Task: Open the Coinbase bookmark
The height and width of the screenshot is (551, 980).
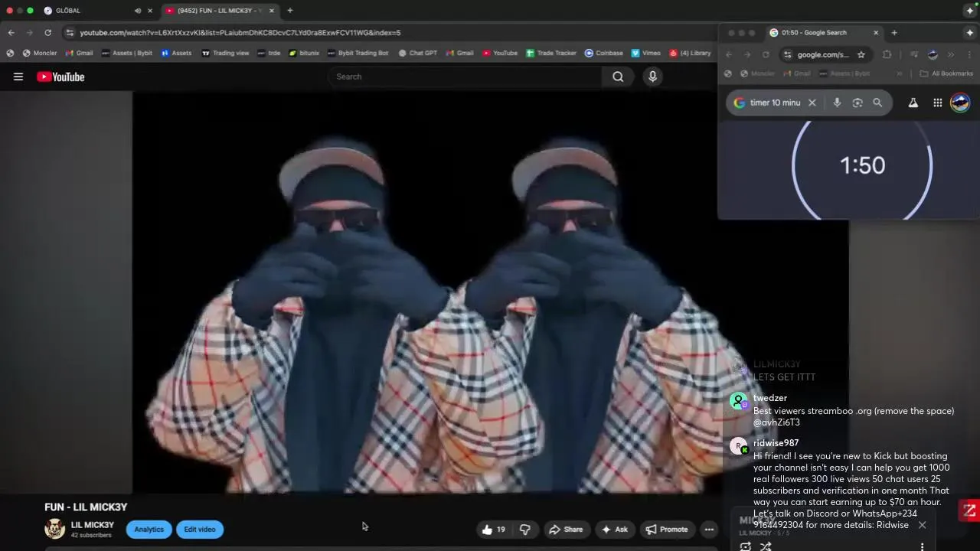Action: coord(604,54)
